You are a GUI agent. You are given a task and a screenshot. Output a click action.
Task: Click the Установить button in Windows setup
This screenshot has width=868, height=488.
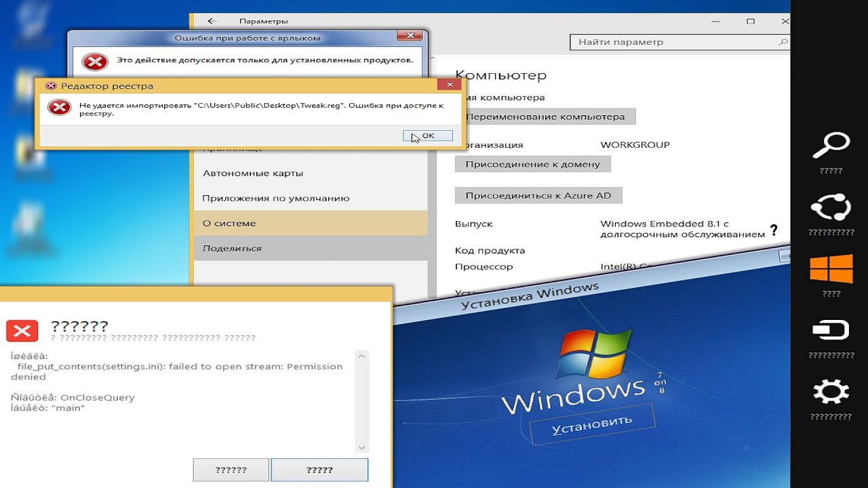click(591, 424)
